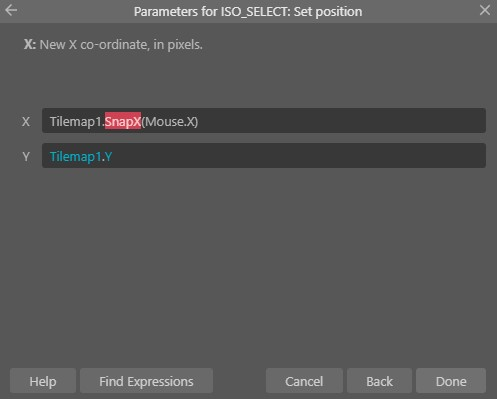Image resolution: width=497 pixels, height=399 pixels.
Task: Click the back arrow icon in title bar
Action: 11,10
